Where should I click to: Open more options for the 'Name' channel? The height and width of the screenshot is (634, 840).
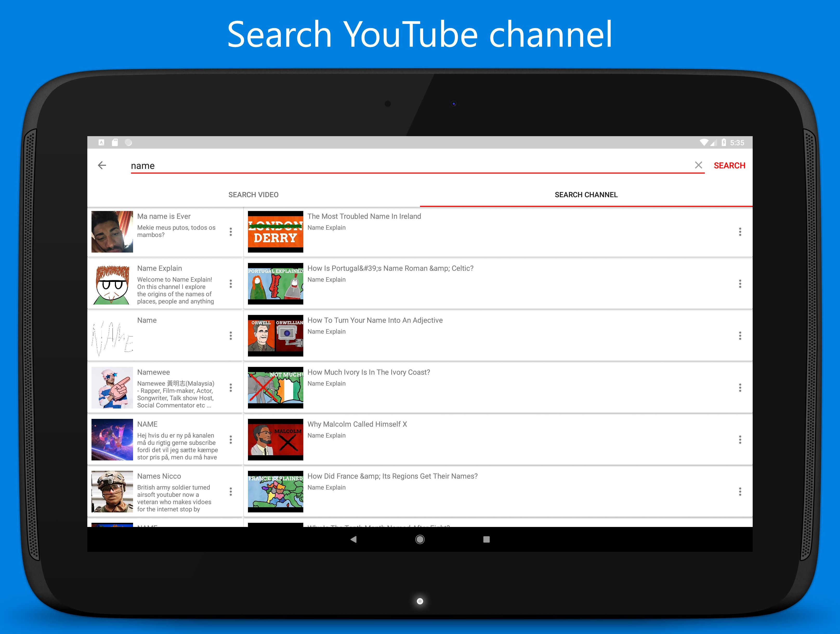pos(231,336)
